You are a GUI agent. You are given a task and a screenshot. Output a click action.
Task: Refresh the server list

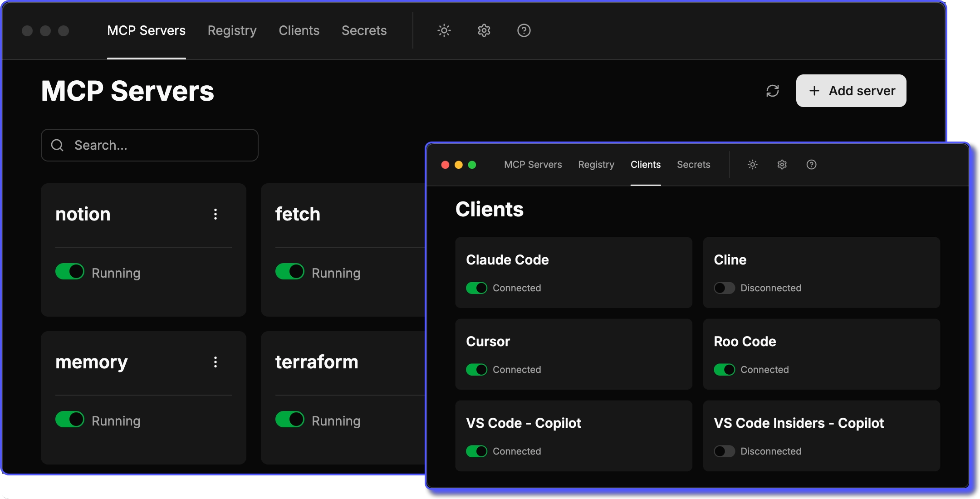tap(773, 91)
